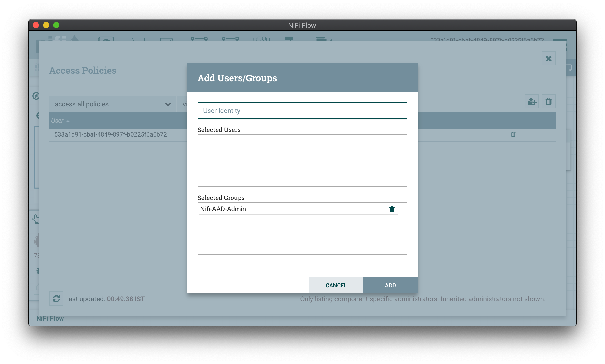Refresh the policies list with the refresh icon
Screen dimensions: 605x364
coord(56,299)
